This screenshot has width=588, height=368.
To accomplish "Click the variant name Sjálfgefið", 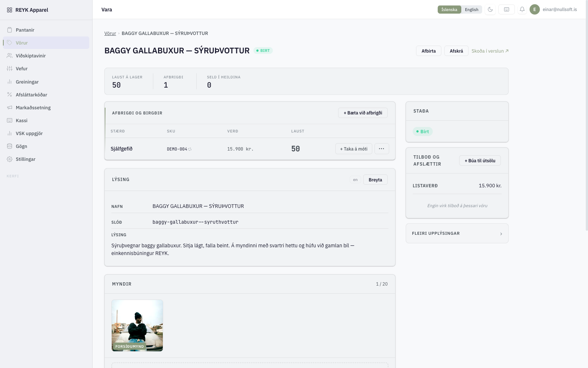I will pos(122,149).
